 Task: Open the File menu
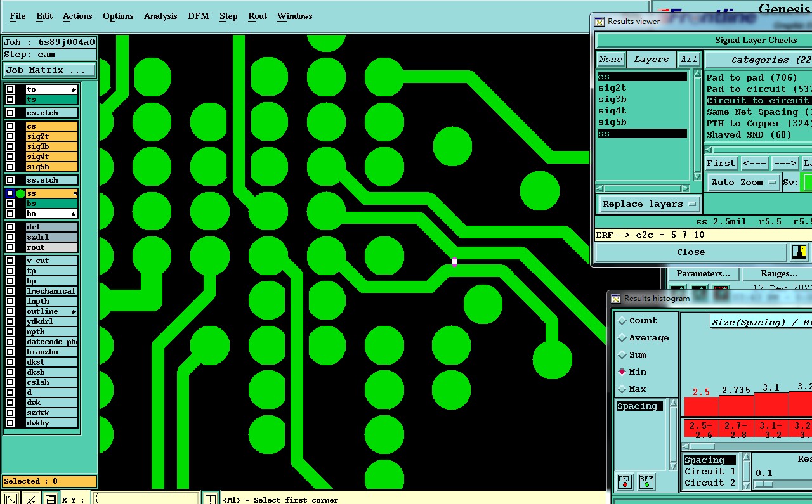(18, 16)
